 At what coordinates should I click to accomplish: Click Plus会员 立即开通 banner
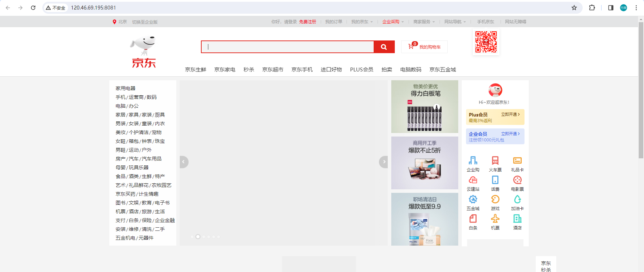pos(495,117)
